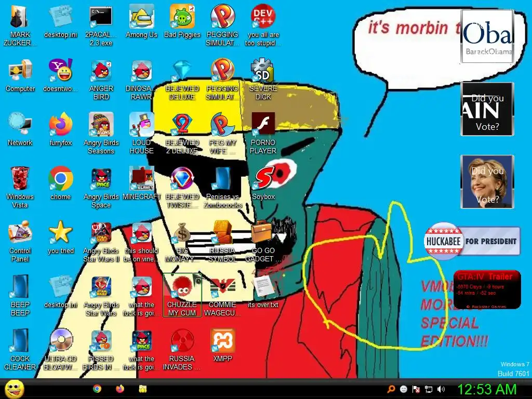532x399 pixels.
Task: Click the Barack Obama sidebar gadget
Action: pos(487,36)
